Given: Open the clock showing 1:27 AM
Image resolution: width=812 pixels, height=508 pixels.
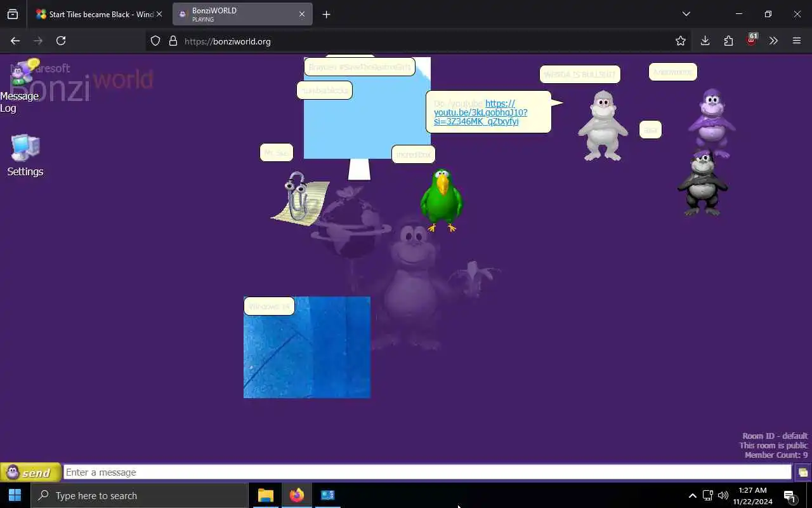Looking at the screenshot, I should [x=752, y=495].
